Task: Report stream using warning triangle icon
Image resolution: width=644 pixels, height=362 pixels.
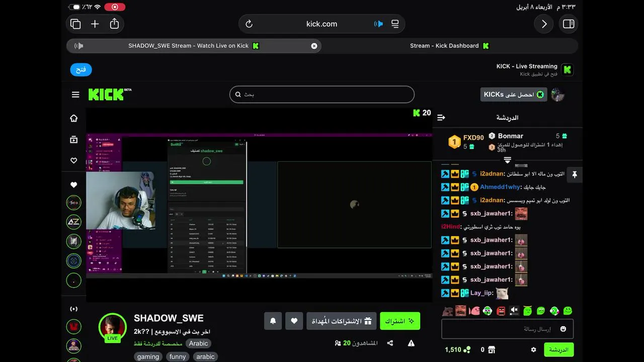Action: click(411, 343)
